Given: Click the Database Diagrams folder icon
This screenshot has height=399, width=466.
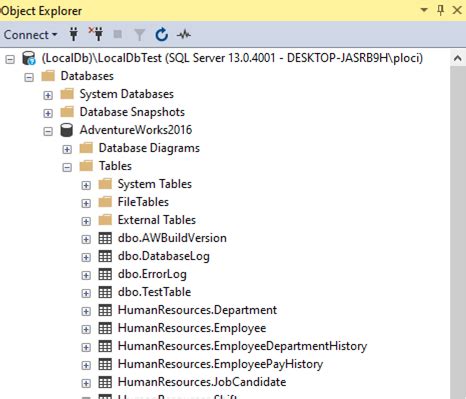Looking at the screenshot, I should coord(86,148).
